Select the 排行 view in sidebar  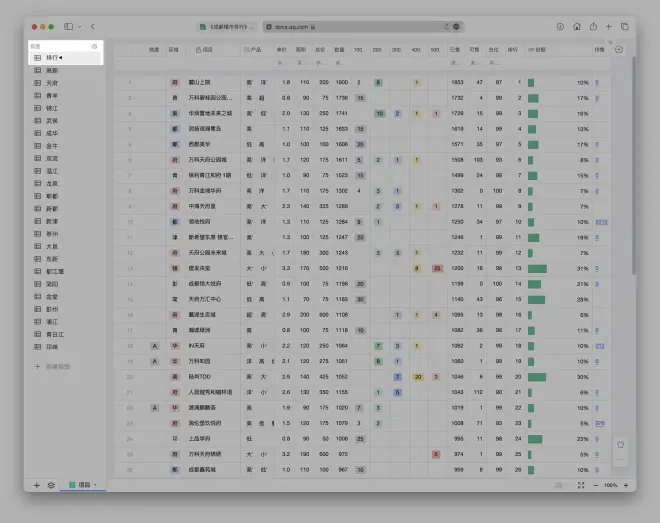tap(54, 58)
